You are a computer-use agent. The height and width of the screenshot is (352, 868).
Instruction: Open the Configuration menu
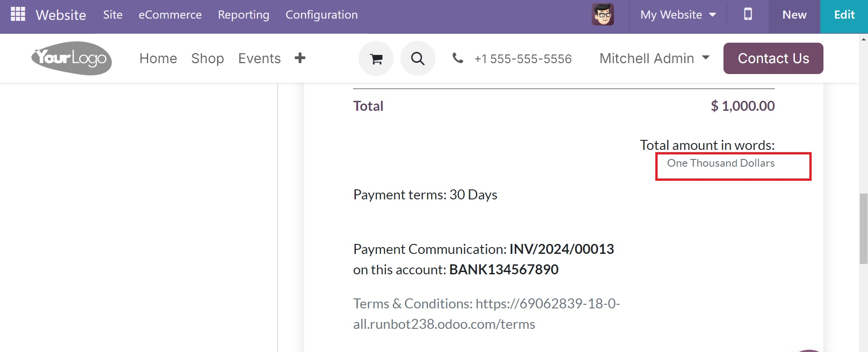click(322, 15)
